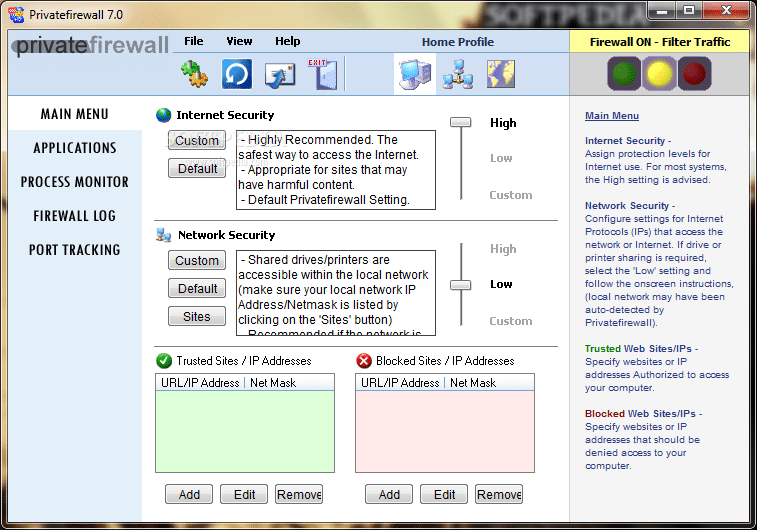Click the red X Blocked Sites icon
The image size is (757, 530).
[x=364, y=361]
